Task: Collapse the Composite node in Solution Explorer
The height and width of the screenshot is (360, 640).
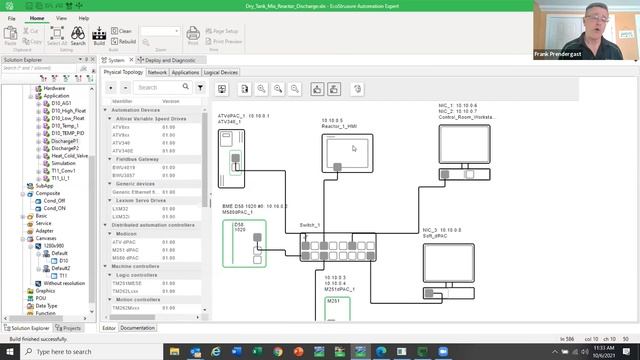Action: 23,194
